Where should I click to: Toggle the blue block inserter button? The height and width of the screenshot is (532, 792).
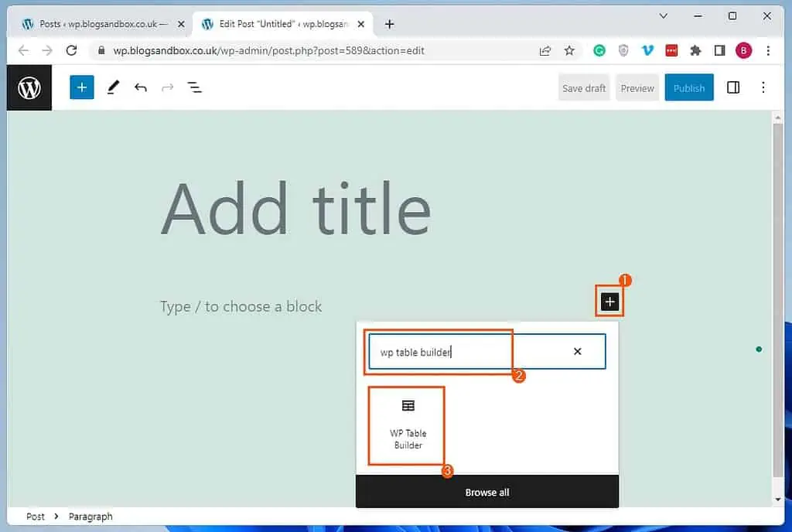click(x=82, y=87)
